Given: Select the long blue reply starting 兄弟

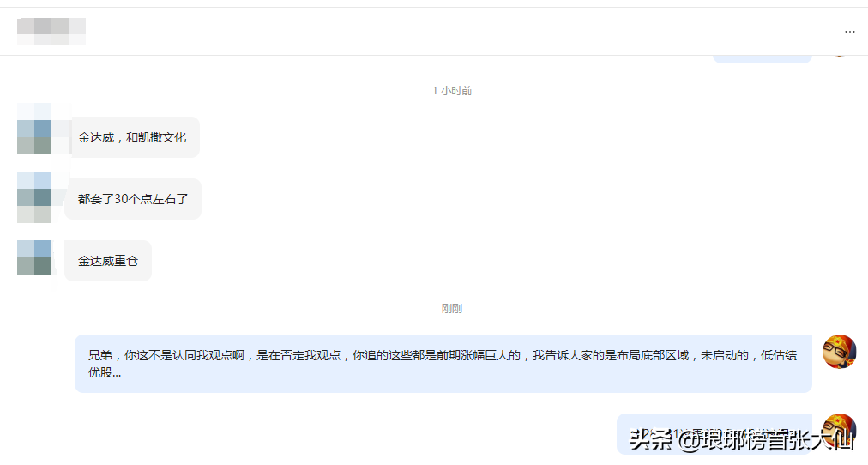Looking at the screenshot, I should [x=443, y=364].
